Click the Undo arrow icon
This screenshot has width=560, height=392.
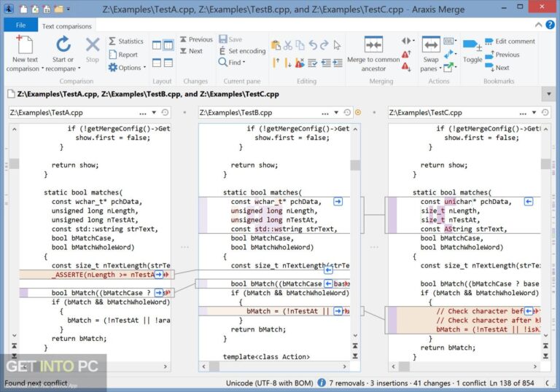coord(313,45)
